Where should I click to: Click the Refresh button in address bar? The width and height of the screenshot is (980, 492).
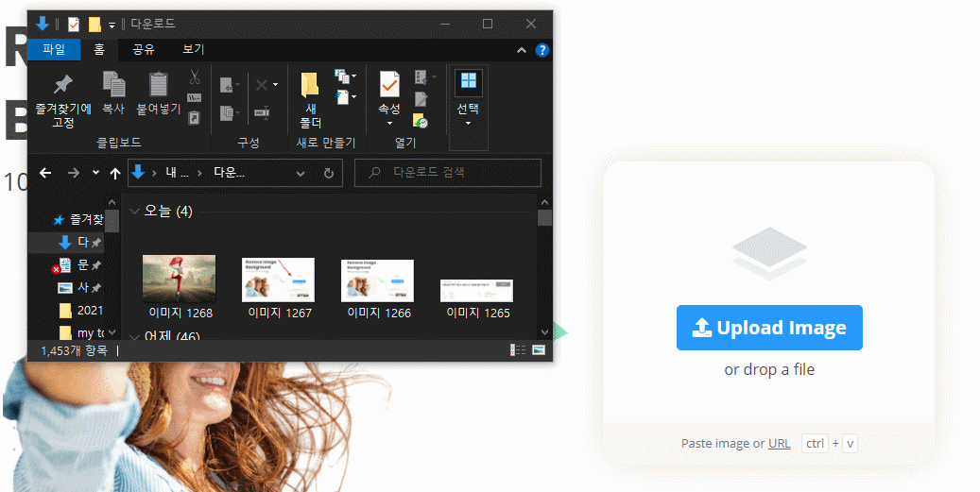click(329, 174)
